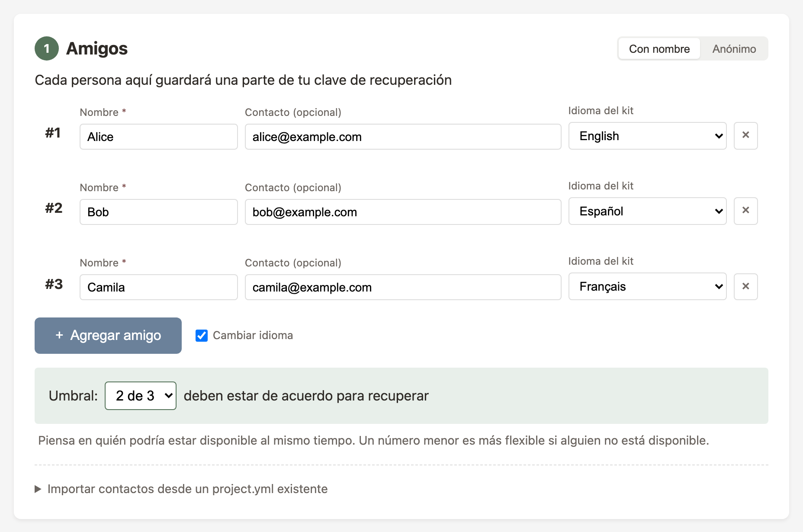Click the Amigos heading

coord(96,48)
